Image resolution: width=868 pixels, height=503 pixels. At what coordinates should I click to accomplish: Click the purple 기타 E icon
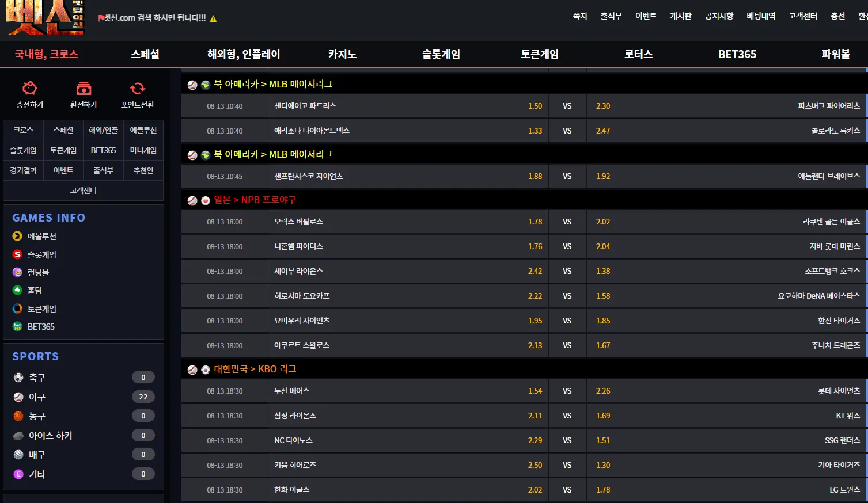click(18, 474)
